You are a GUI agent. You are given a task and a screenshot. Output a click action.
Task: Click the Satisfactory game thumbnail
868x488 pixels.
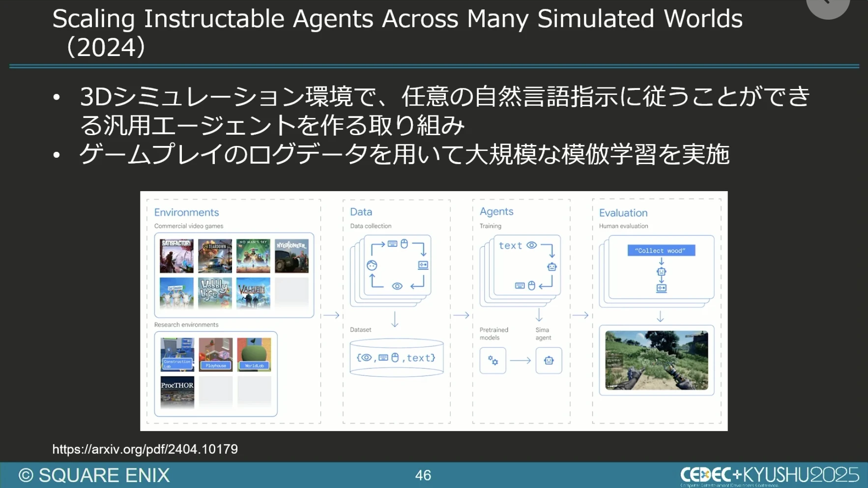click(x=176, y=256)
